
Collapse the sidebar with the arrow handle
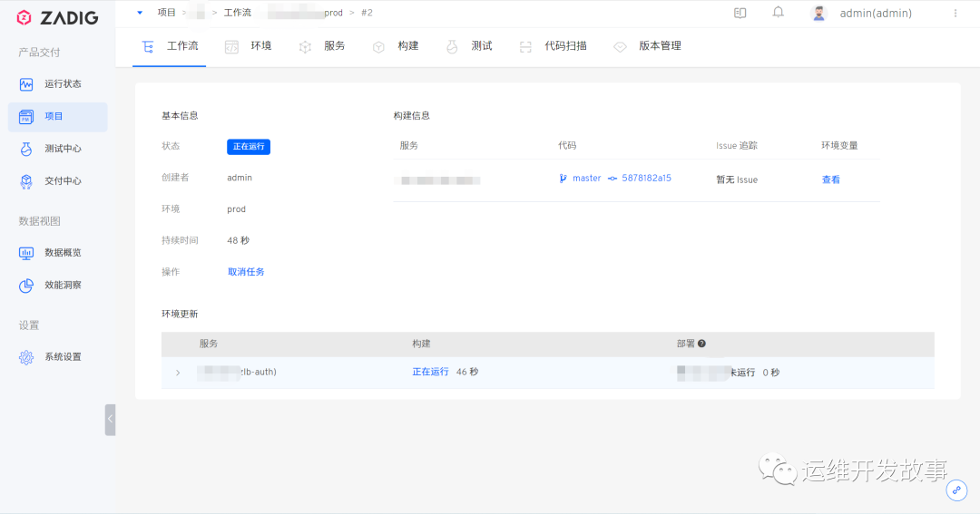click(110, 420)
